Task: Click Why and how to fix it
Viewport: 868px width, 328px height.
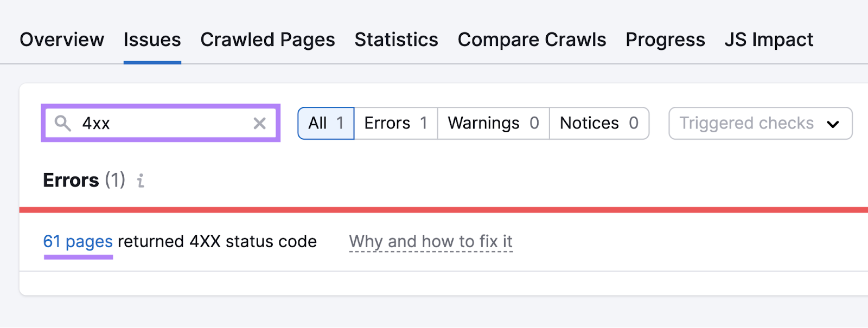Action: click(431, 241)
